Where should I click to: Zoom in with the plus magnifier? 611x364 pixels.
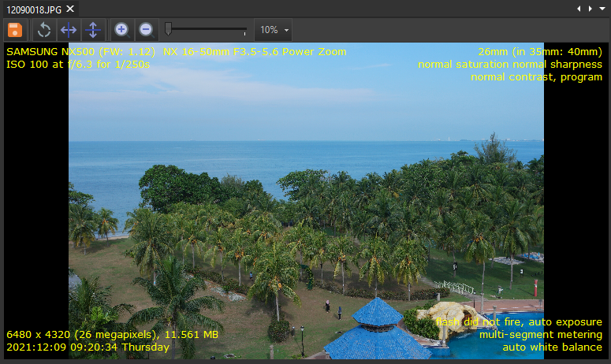[121, 30]
